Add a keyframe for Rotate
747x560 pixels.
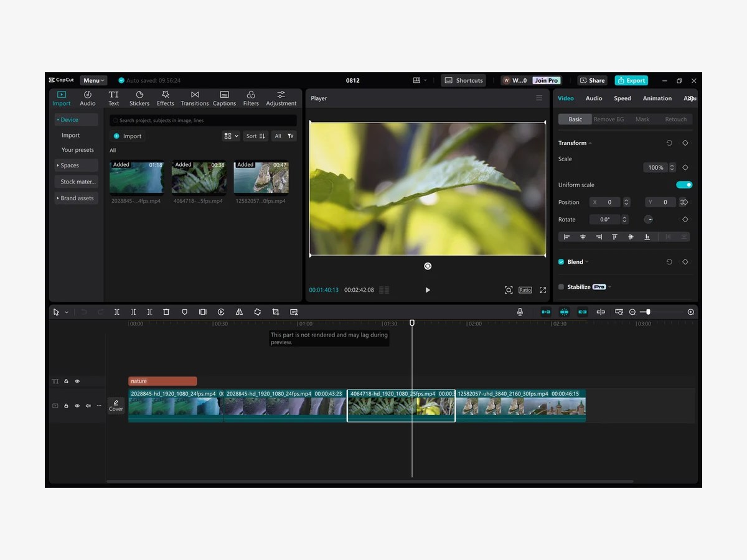pyautogui.click(x=685, y=220)
